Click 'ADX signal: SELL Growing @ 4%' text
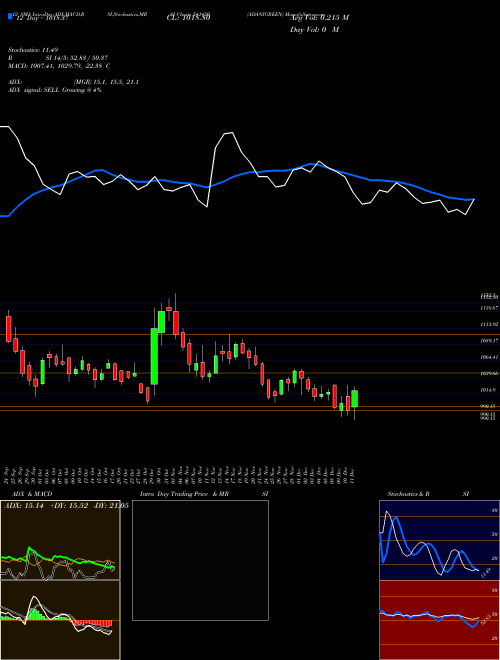This screenshot has width=500, height=660. tap(55, 90)
